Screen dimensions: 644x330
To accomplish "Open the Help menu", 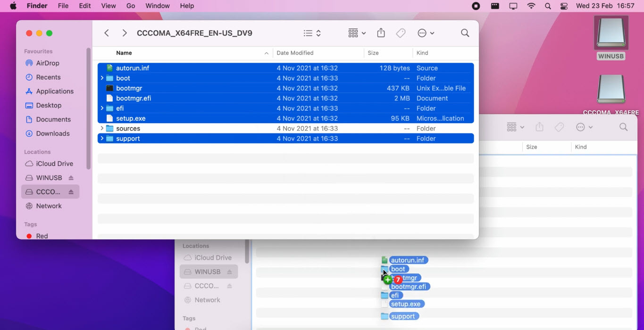I will (x=187, y=6).
